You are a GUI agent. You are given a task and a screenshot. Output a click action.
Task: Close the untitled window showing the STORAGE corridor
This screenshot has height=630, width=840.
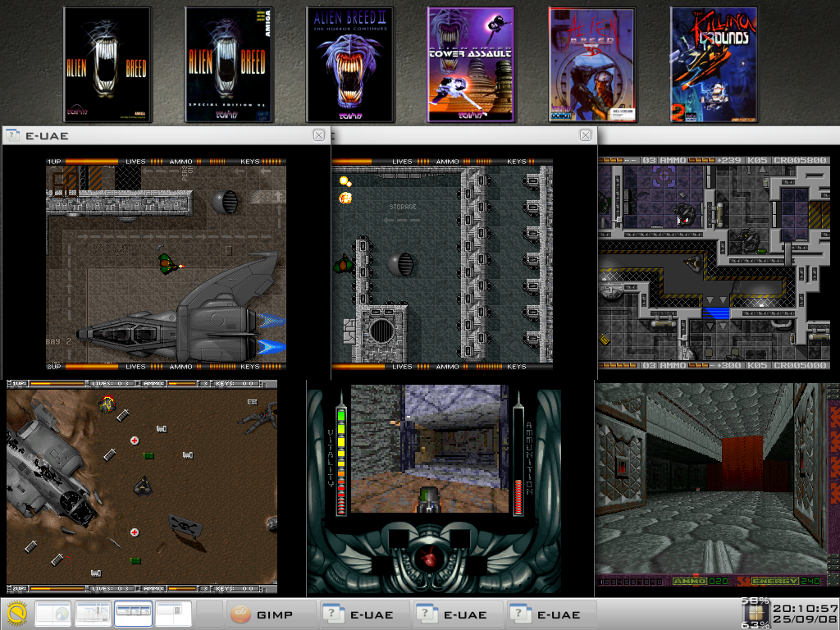point(586,135)
